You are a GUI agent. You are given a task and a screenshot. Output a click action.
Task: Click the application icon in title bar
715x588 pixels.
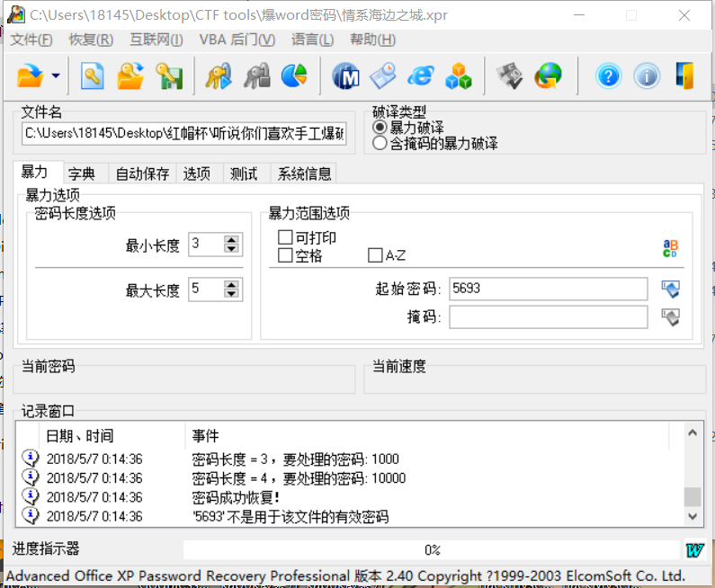tap(16, 15)
